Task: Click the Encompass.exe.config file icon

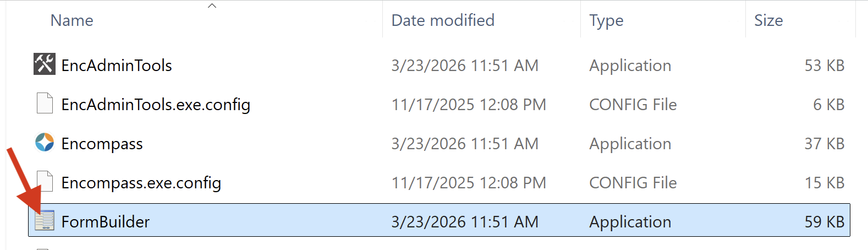Action: click(x=44, y=182)
